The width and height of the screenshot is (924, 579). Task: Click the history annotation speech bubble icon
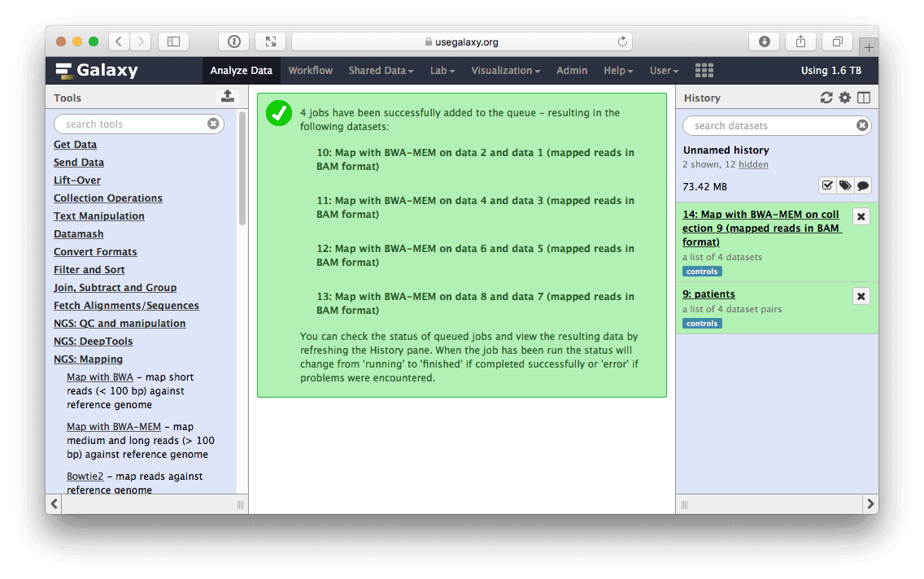click(863, 186)
